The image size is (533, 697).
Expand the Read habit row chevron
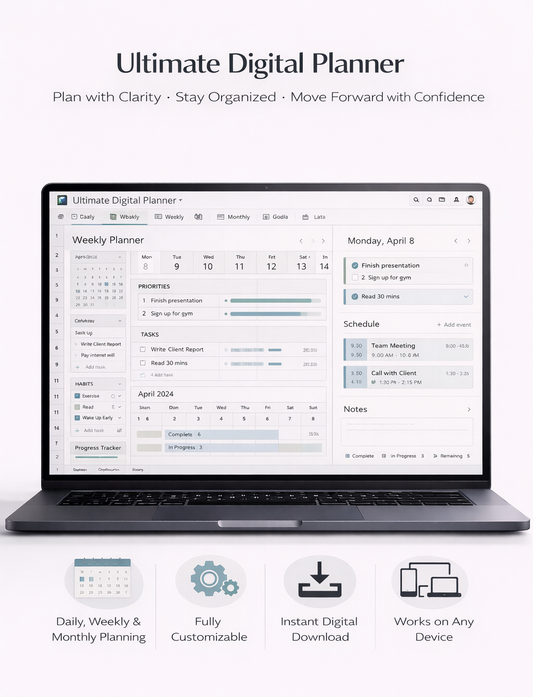(120, 407)
